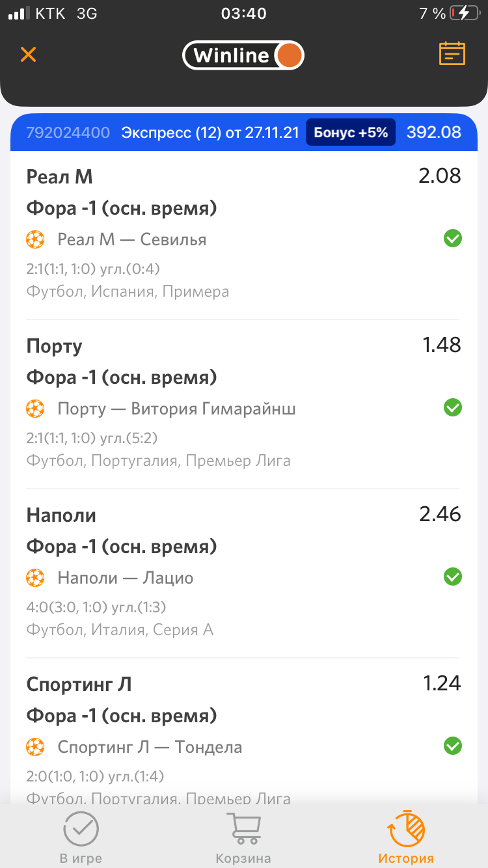Tap the soccer ball icon beside Наполи — Лацио

tap(35, 578)
